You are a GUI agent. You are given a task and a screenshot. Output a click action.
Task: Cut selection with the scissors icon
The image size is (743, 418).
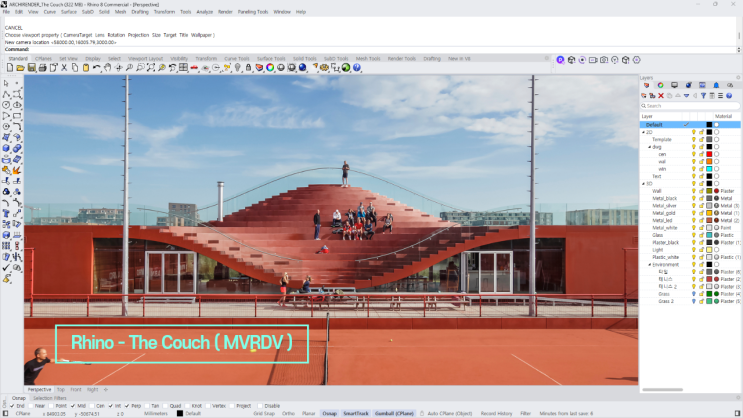click(x=64, y=68)
